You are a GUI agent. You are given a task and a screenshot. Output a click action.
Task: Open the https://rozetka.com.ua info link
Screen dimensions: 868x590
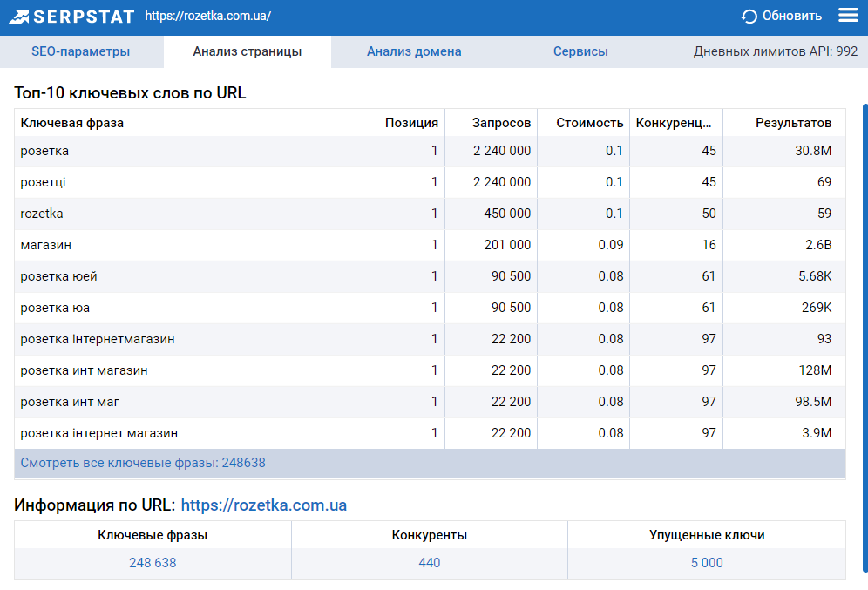coord(263,505)
